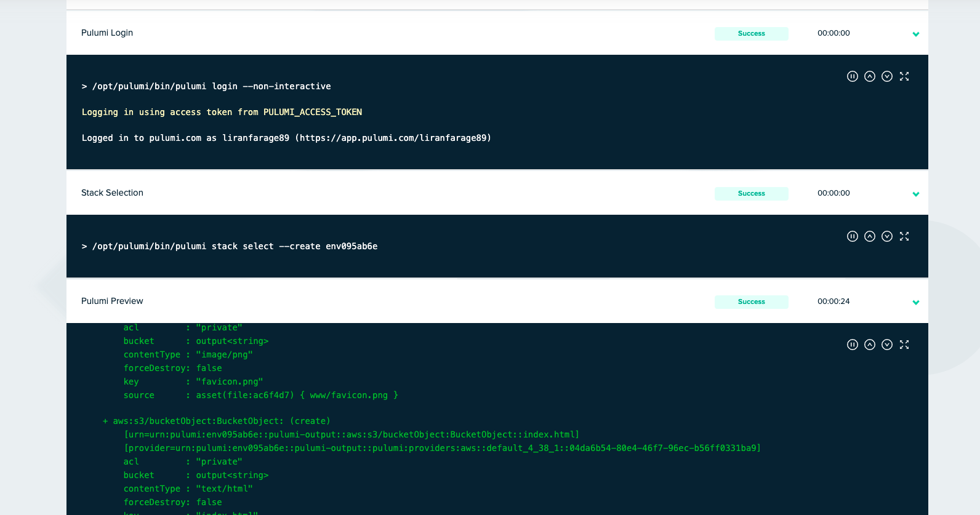Click the Stack Selection Success badge
This screenshot has width=980, height=515.
point(752,194)
